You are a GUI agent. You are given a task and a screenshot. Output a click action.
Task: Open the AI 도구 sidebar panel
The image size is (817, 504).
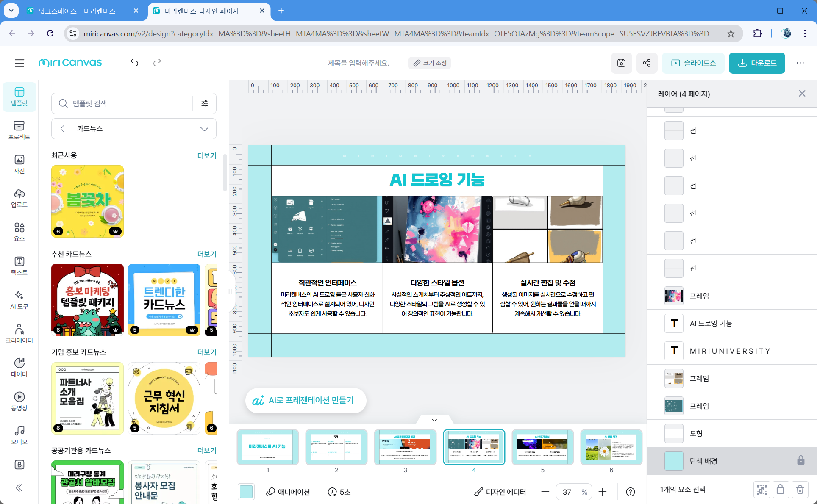(x=19, y=299)
